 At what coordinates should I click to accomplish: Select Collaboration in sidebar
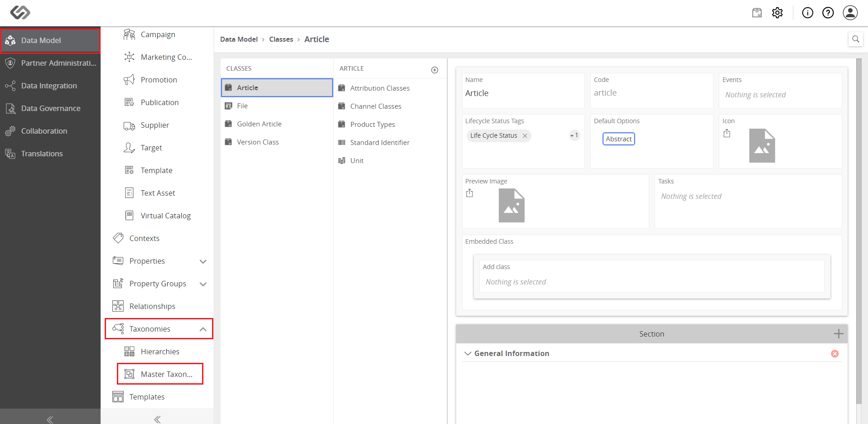[x=50, y=131]
